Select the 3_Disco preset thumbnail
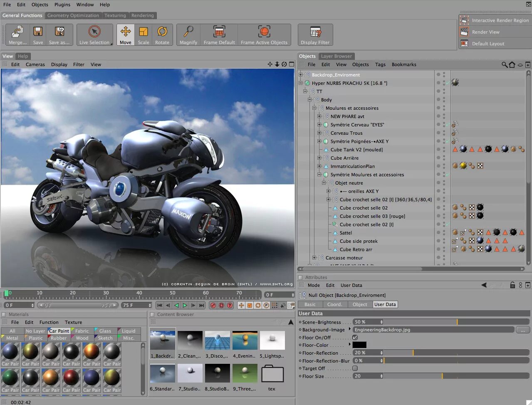532x405 pixels. click(217, 341)
